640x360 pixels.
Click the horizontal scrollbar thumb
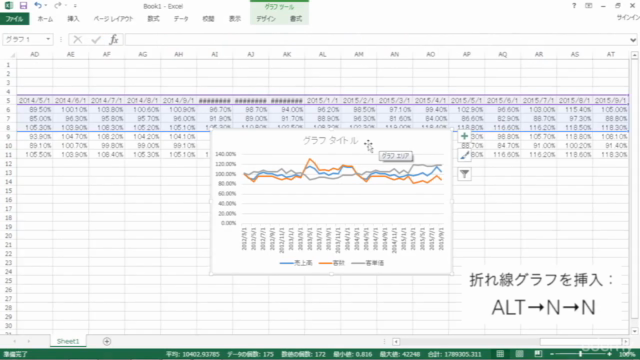580,342
